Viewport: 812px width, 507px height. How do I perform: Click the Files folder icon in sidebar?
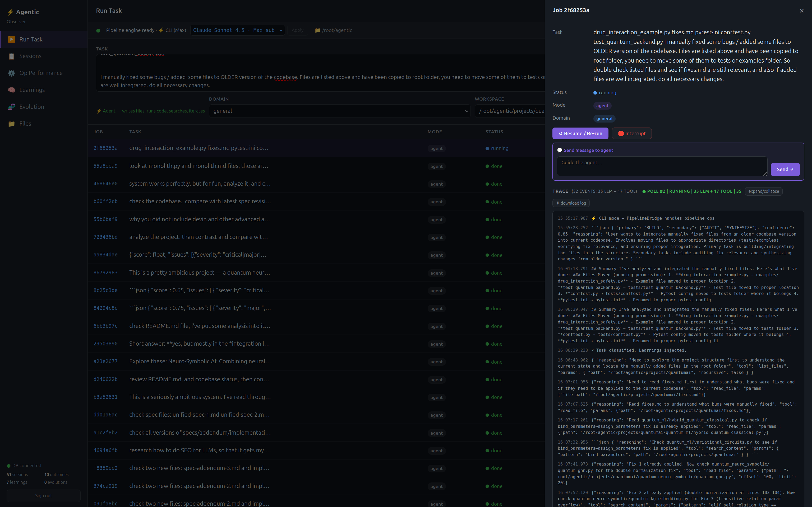(x=11, y=124)
